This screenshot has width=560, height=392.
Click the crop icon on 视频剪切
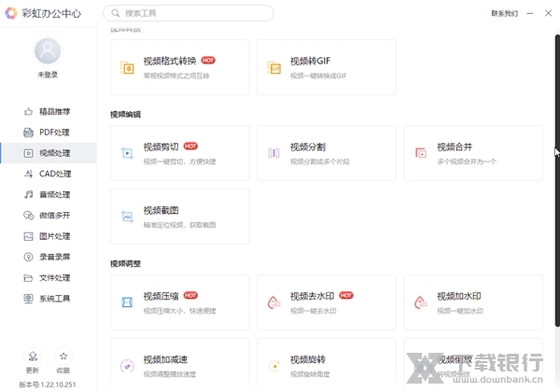(x=127, y=153)
